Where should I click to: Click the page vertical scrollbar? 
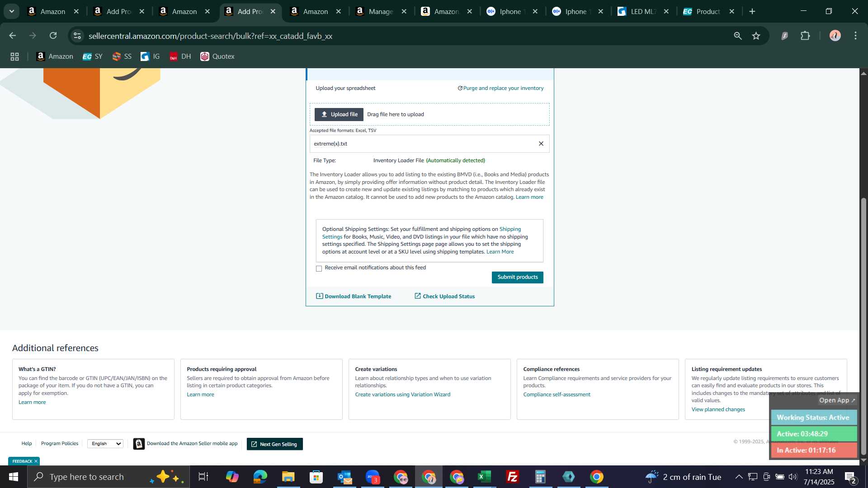863,325
